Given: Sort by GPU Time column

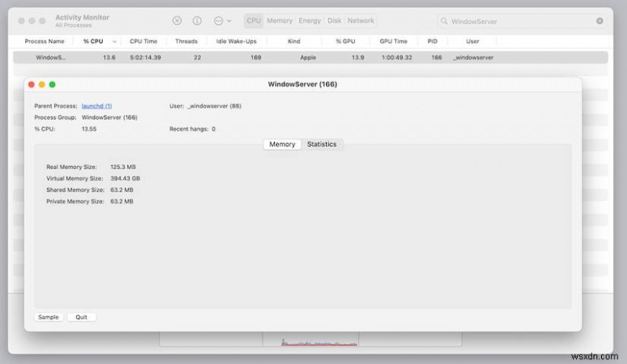Looking at the screenshot, I should click(393, 41).
